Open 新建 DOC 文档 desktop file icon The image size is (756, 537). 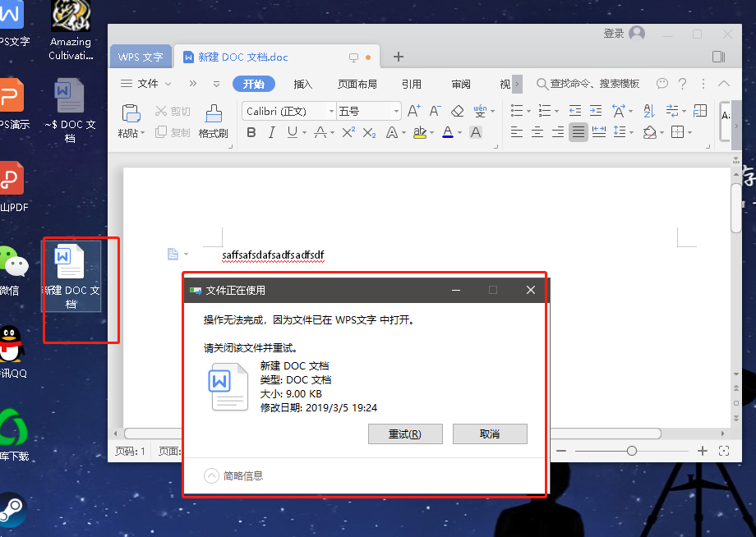point(71,274)
